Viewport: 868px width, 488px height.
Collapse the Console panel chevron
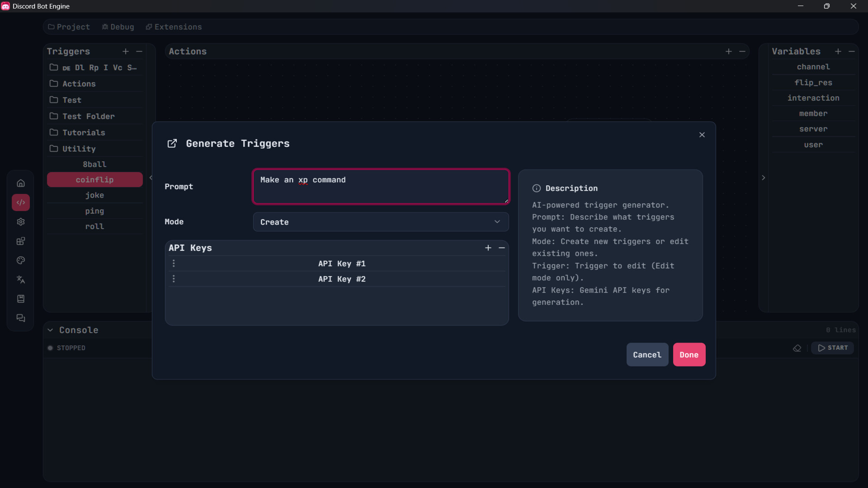[x=50, y=330]
